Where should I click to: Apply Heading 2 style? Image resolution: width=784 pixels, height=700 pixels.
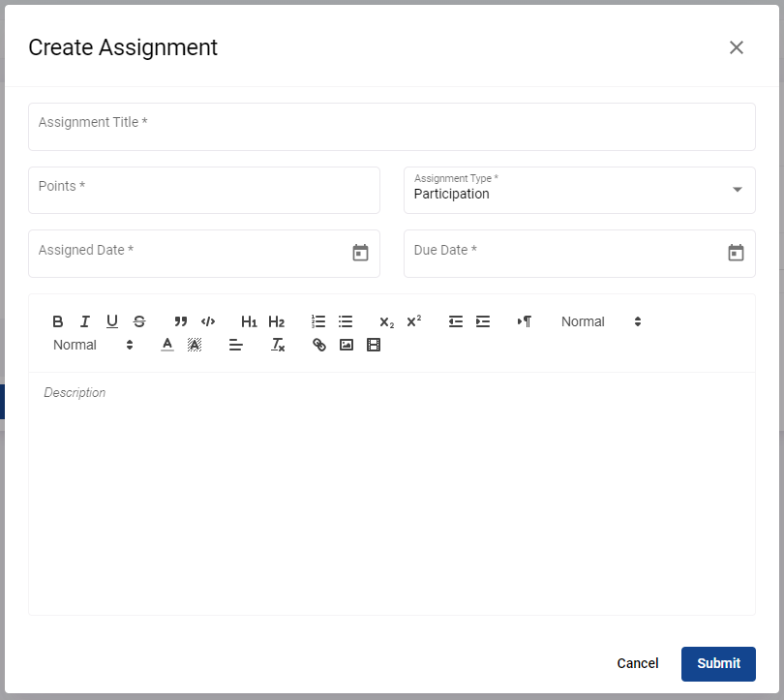[x=277, y=321]
